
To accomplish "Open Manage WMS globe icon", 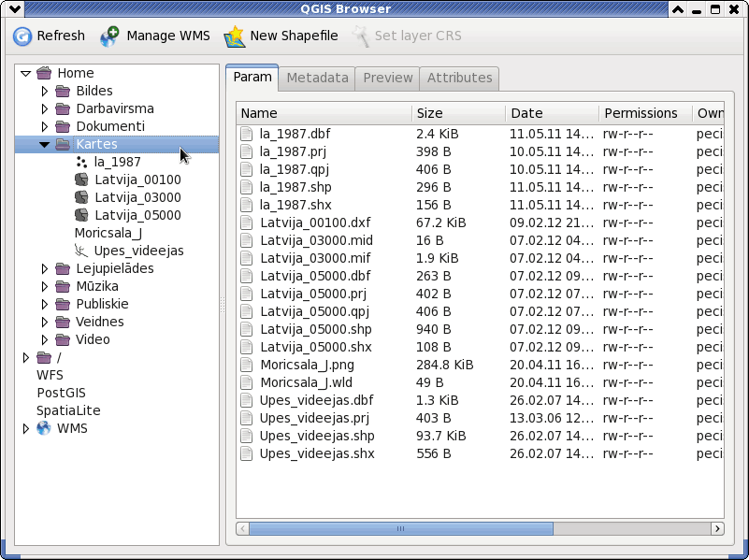I will [109, 36].
